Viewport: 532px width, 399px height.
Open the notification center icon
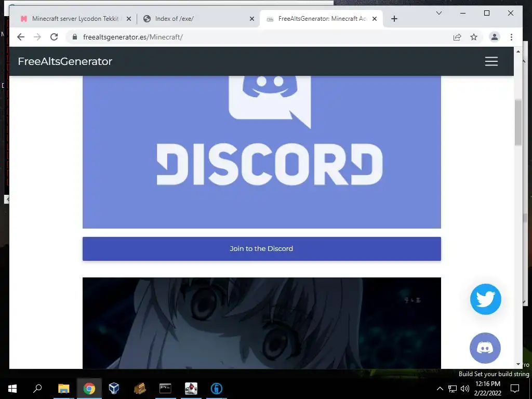(x=515, y=389)
